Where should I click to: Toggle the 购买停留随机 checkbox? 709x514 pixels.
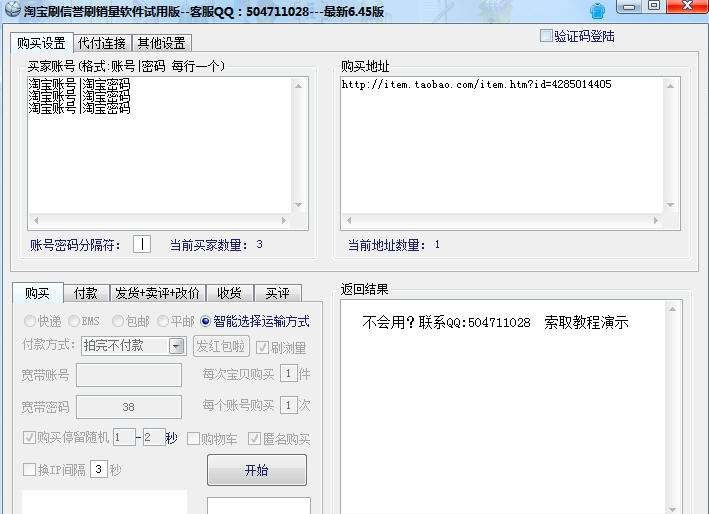point(29,438)
